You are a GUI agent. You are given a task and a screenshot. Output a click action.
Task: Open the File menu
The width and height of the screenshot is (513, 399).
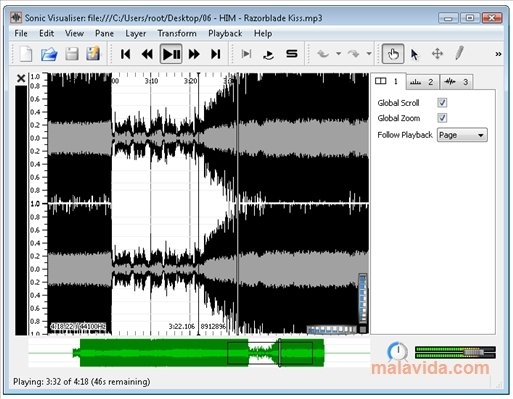21,33
